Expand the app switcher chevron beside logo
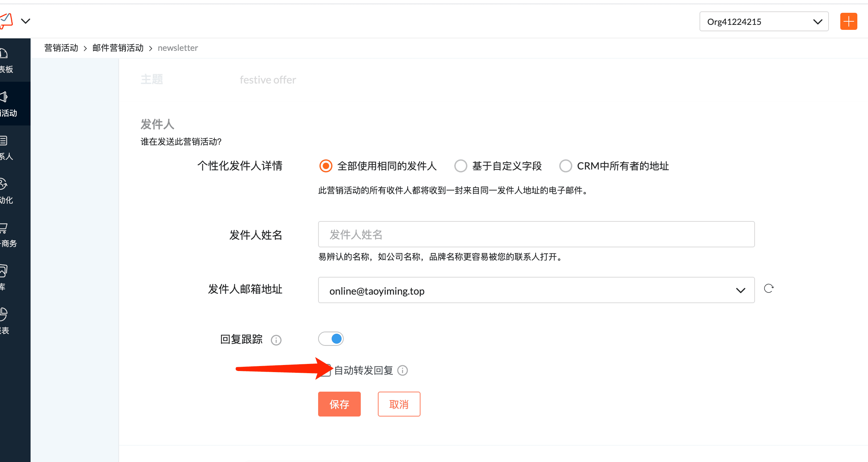Viewport: 868px width, 462px height. pyautogui.click(x=26, y=21)
